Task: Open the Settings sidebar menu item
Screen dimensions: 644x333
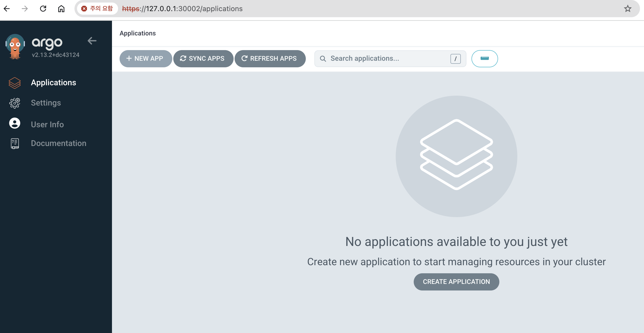Action: (46, 103)
